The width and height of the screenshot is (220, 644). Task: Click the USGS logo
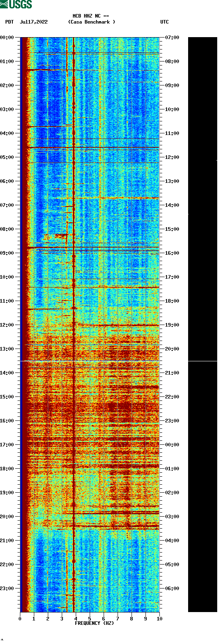tap(16, 4)
